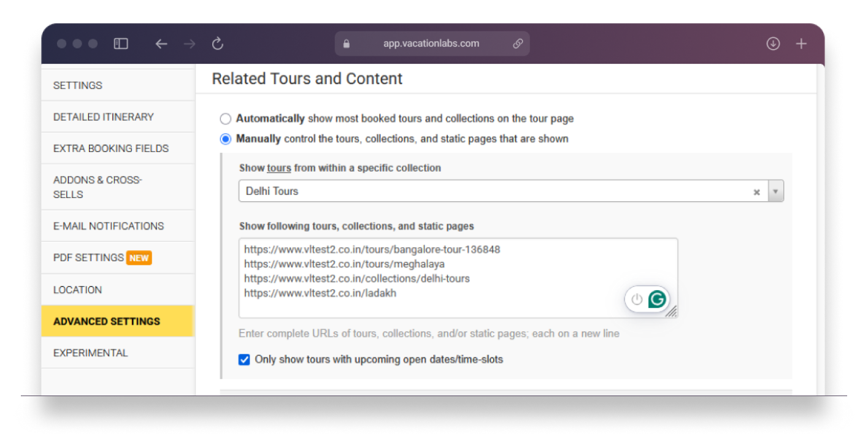Open downloads via download icon
The image size is (868, 436).
tap(773, 44)
